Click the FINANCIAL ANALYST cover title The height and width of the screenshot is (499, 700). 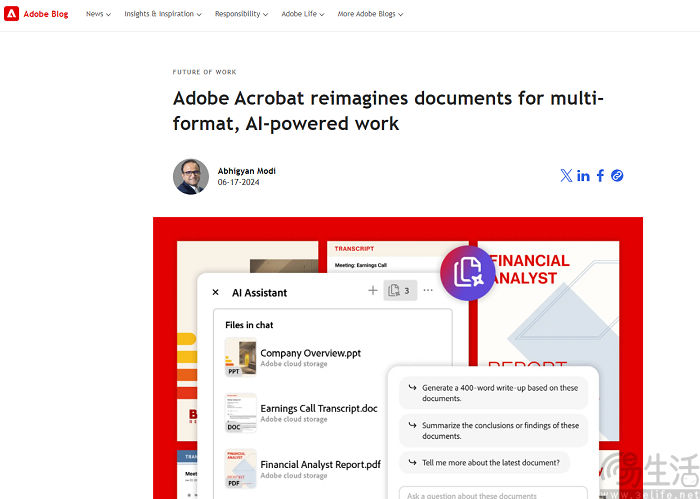[530, 269]
